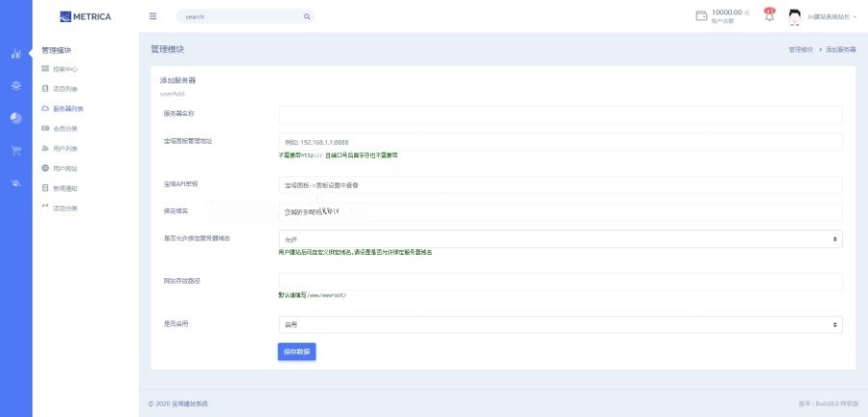The image size is (868, 417).
Task: Focus the 网站存放路径 input field
Action: (x=560, y=281)
